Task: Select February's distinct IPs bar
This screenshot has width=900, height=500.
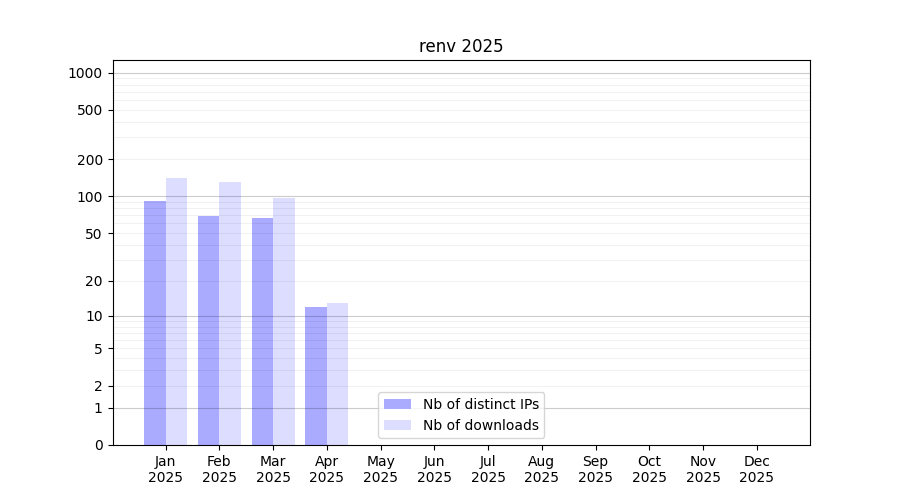Action: click(x=208, y=330)
